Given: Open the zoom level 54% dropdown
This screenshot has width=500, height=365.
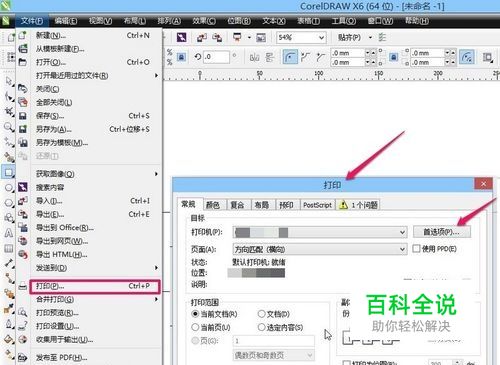Looking at the screenshot, I should [321, 37].
